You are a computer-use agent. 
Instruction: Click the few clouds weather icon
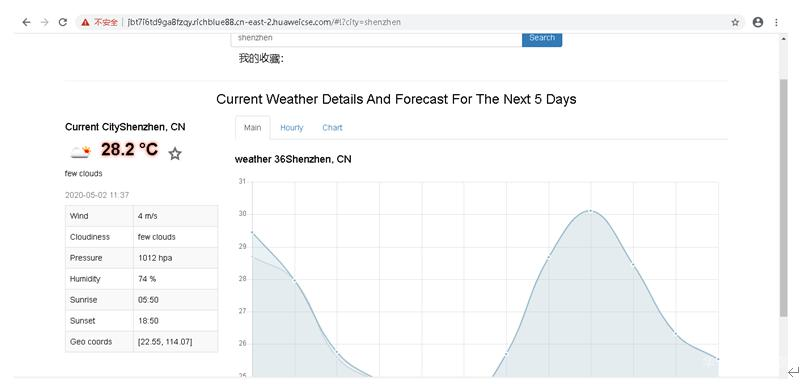point(81,151)
